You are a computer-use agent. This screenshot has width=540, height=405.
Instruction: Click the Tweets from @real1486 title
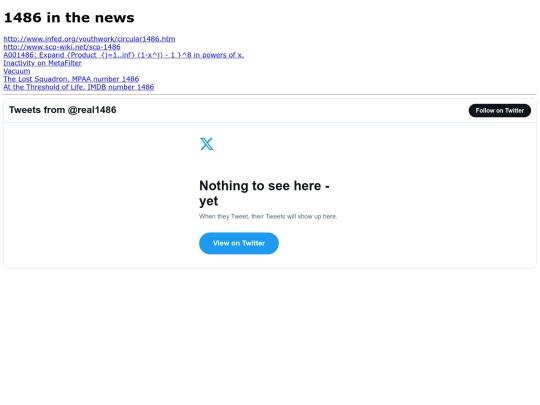pyautogui.click(x=63, y=110)
